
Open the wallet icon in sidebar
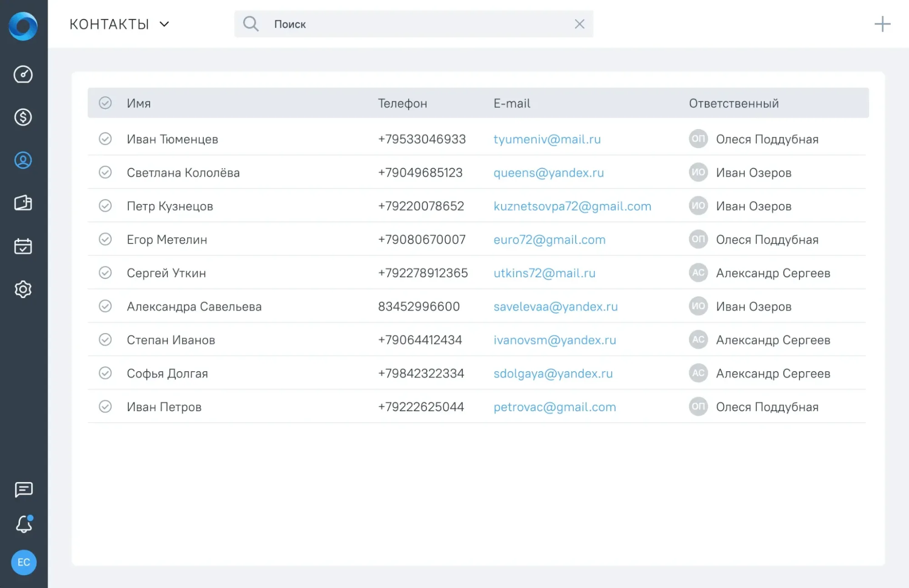23,203
